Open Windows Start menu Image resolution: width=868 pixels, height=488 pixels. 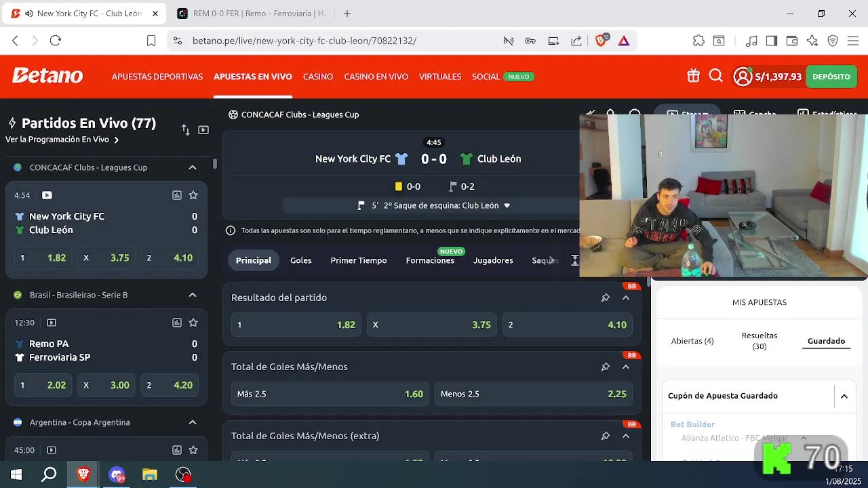[x=16, y=474]
